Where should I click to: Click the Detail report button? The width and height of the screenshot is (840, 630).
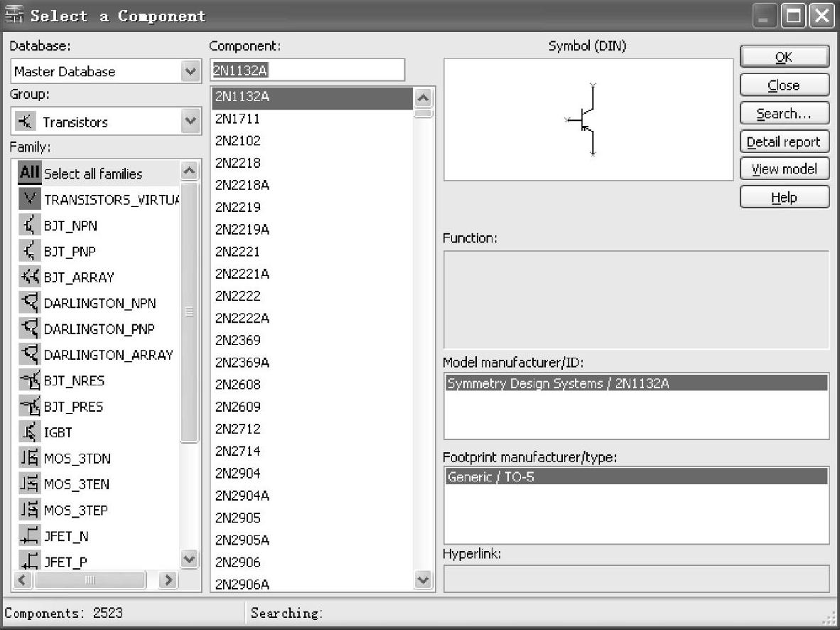point(784,142)
